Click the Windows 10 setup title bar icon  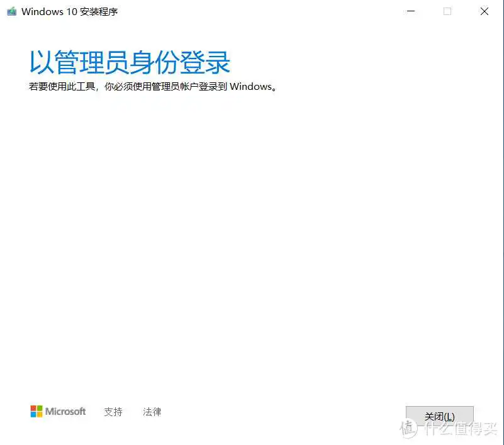(x=11, y=11)
